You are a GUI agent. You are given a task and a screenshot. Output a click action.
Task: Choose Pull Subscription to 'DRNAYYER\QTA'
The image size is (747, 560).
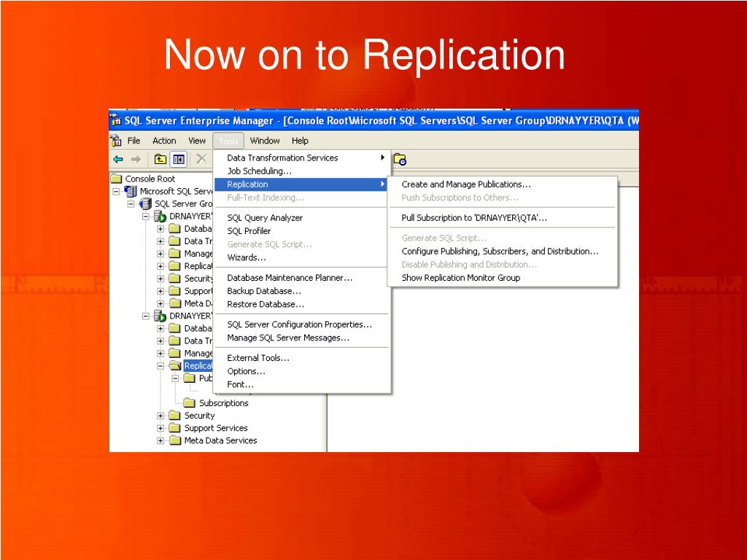coord(503,217)
